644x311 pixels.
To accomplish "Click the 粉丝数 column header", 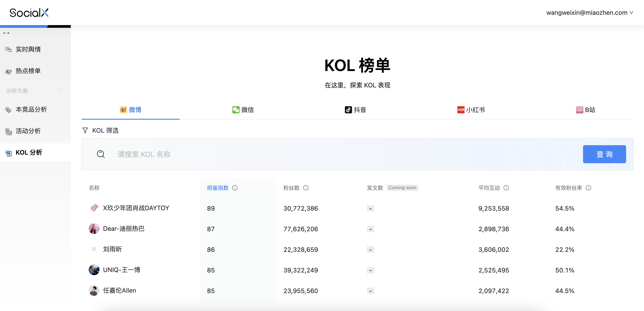I will 291,188.
